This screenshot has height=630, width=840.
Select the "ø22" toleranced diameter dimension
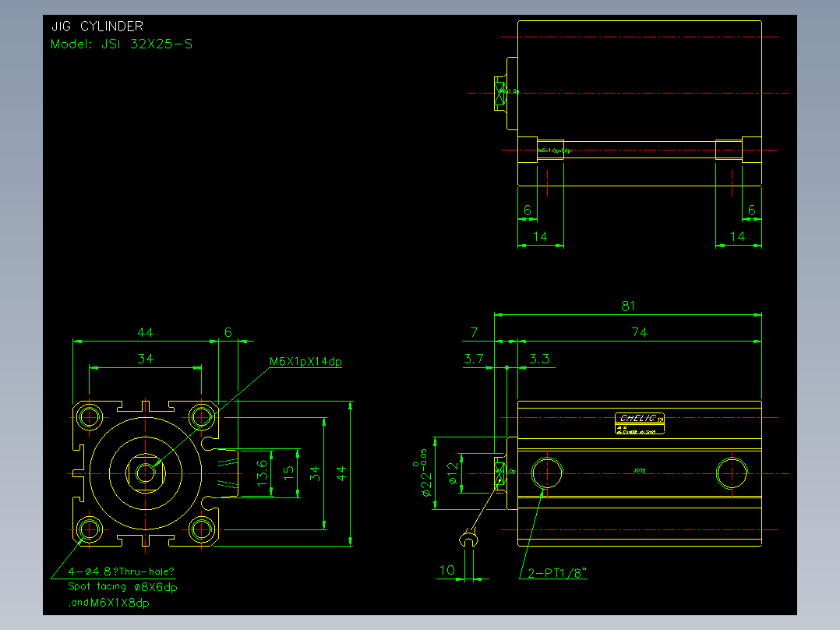[423, 473]
